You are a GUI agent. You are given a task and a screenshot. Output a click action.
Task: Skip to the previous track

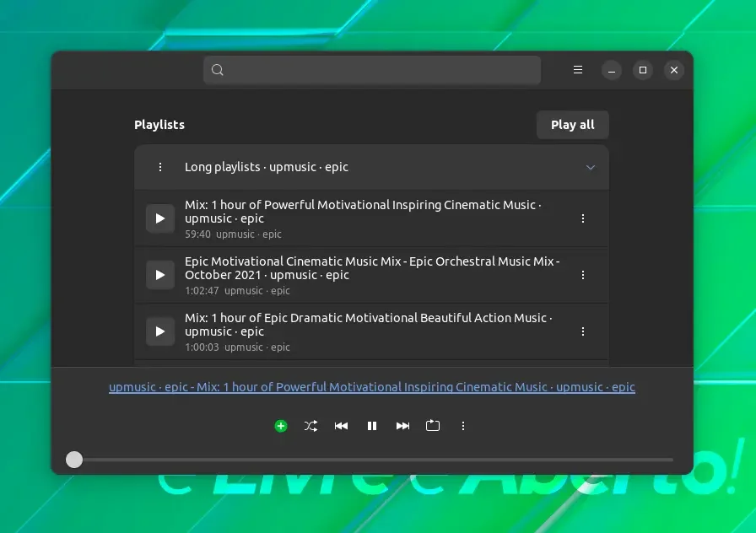point(342,426)
